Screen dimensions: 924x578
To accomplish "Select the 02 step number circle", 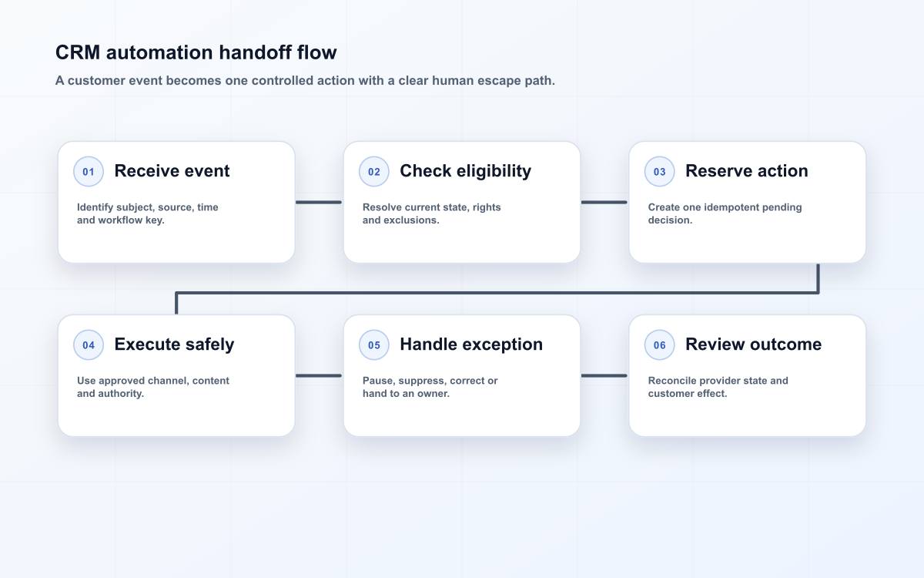I will click(374, 172).
